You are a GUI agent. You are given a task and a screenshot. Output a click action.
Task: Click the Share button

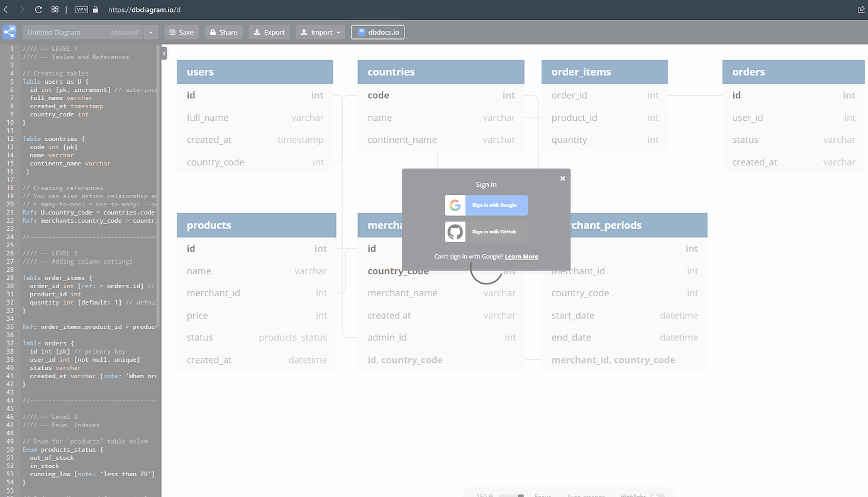[x=223, y=32]
